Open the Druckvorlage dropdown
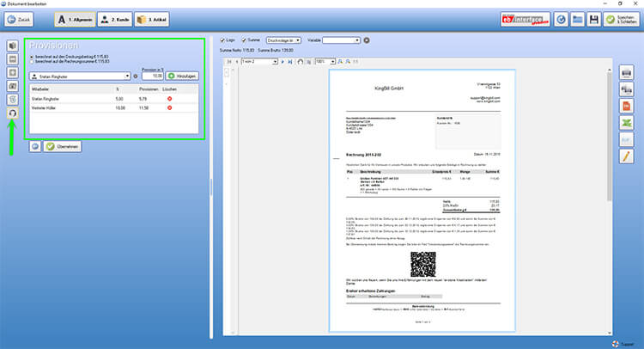The image size is (644, 349). [x=283, y=40]
